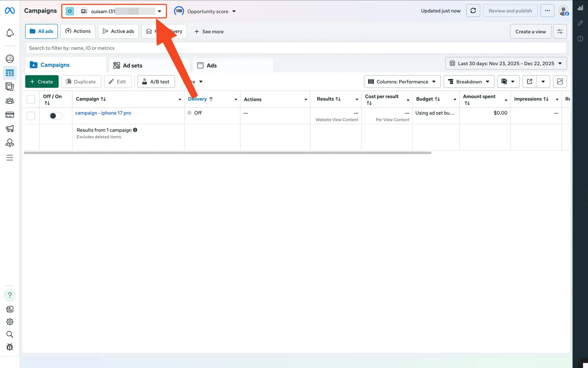Open the date range Last 30 days dropdown
588x368 pixels.
pyautogui.click(x=506, y=63)
